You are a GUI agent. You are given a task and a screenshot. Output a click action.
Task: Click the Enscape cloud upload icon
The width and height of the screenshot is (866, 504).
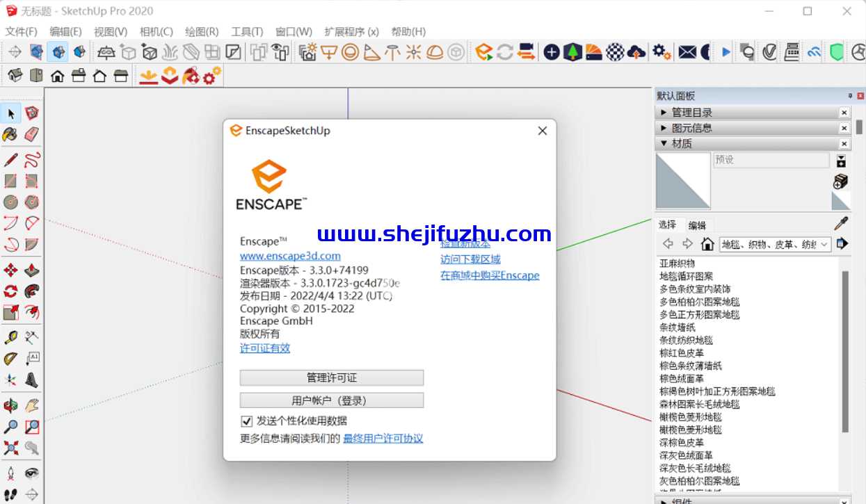(x=636, y=51)
